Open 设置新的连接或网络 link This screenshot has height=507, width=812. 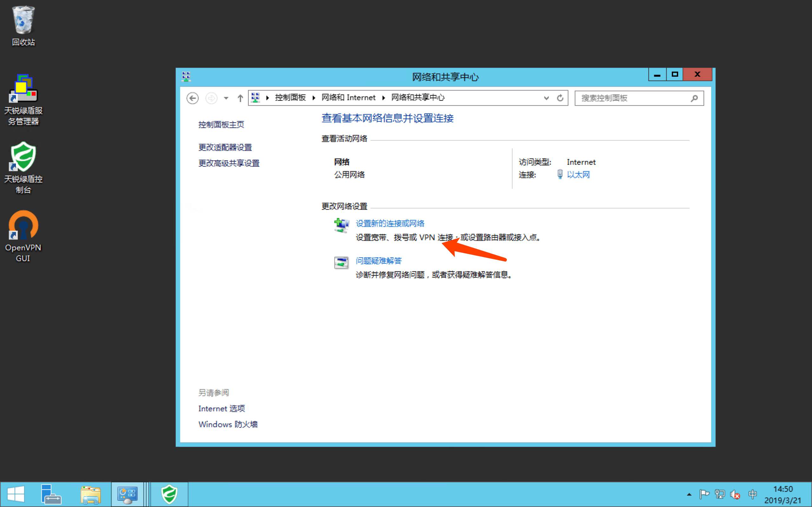[x=390, y=223]
